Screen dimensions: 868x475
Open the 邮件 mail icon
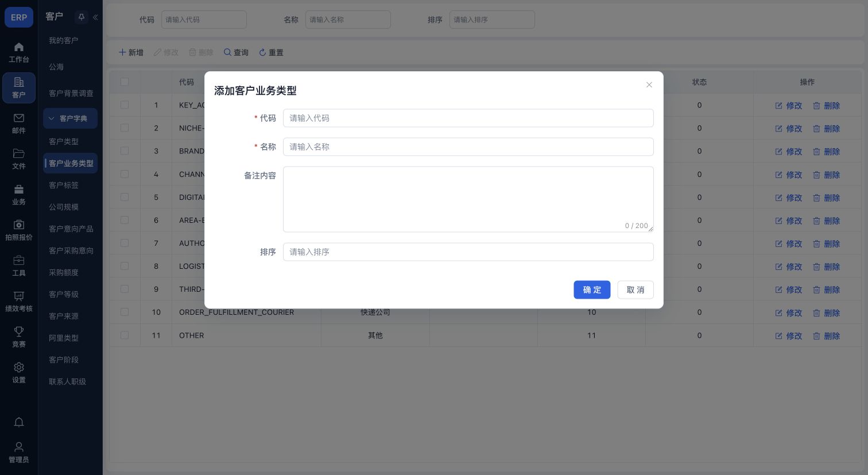(19, 118)
